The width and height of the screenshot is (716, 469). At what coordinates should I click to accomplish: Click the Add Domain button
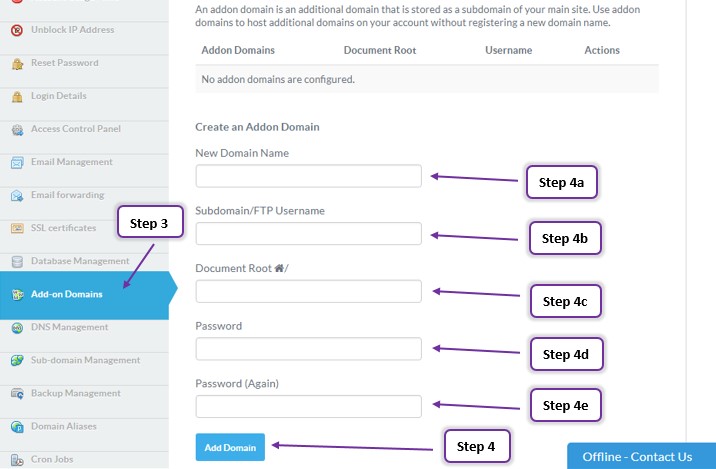[x=230, y=448]
